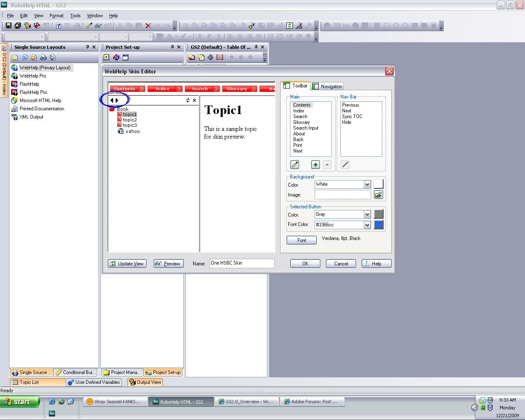This screenshot has width=525, height=420.
Task: Click the new-item plus icon in main toolbar
Action: point(251,25)
